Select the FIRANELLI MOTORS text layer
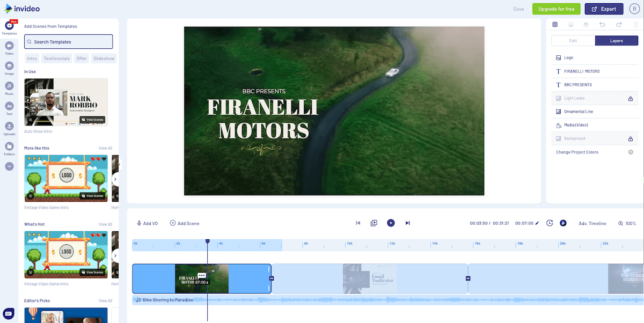644x323 pixels. pos(595,71)
